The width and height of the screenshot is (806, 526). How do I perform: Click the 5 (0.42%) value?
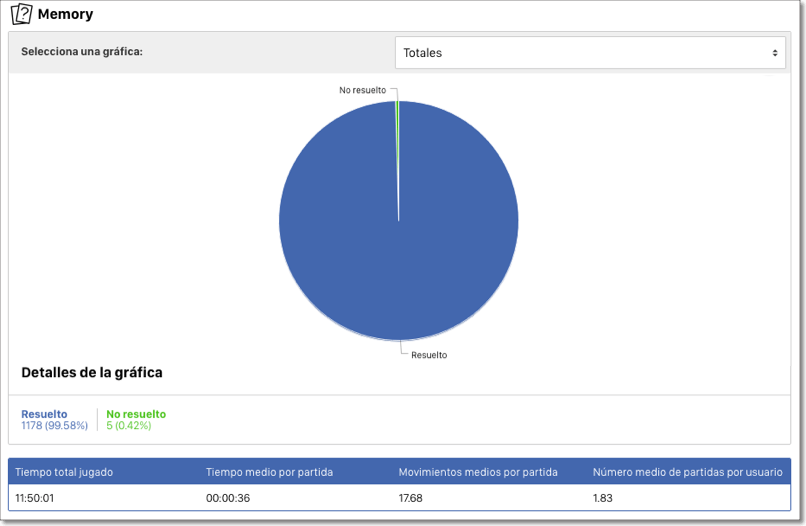pyautogui.click(x=129, y=426)
